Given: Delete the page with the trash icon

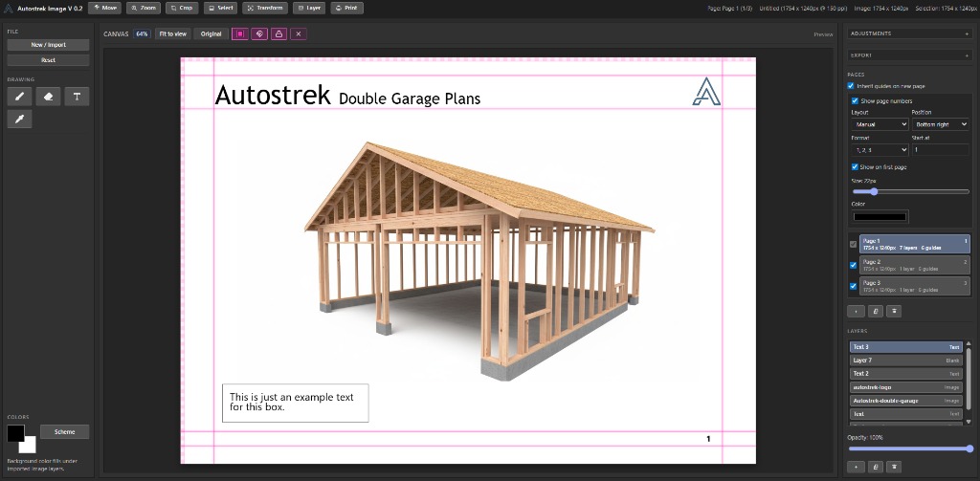Looking at the screenshot, I should (x=894, y=311).
